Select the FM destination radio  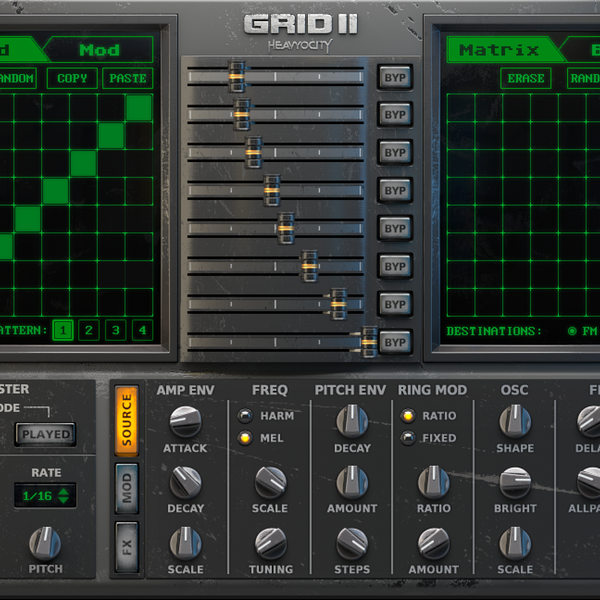click(572, 331)
